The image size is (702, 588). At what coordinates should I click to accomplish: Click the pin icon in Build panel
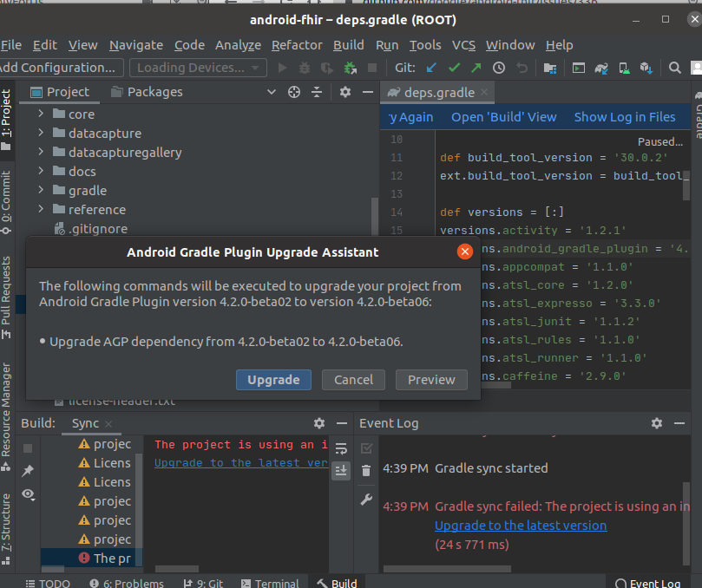tap(28, 470)
